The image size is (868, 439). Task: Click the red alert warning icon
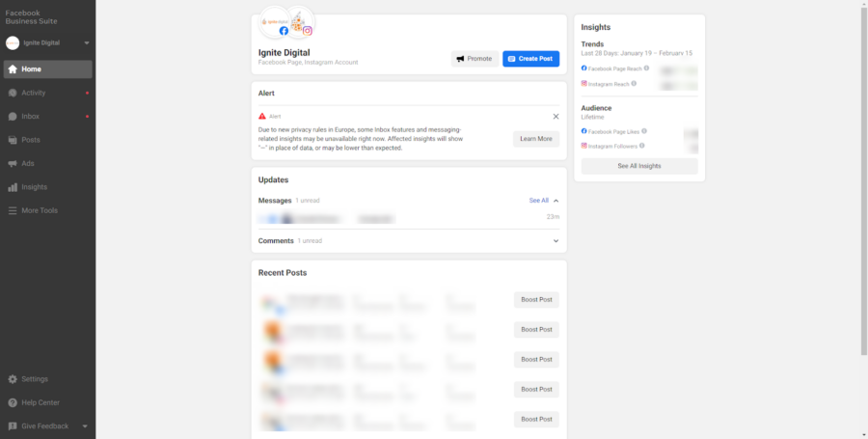(262, 116)
